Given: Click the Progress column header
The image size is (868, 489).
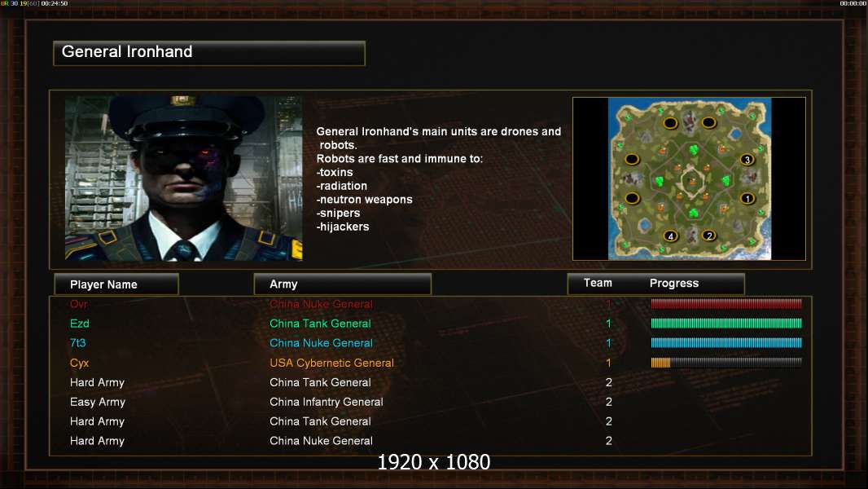Looking at the screenshot, I should pyautogui.click(x=673, y=283).
